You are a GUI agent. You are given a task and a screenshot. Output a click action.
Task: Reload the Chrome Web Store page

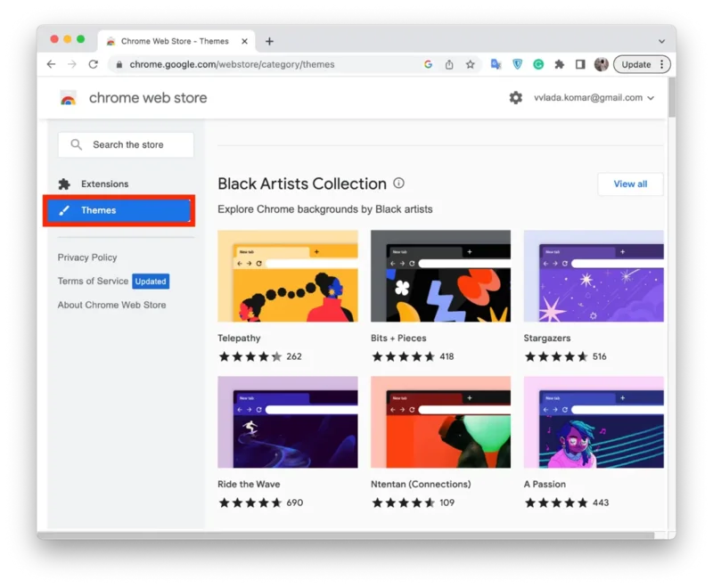tap(94, 64)
